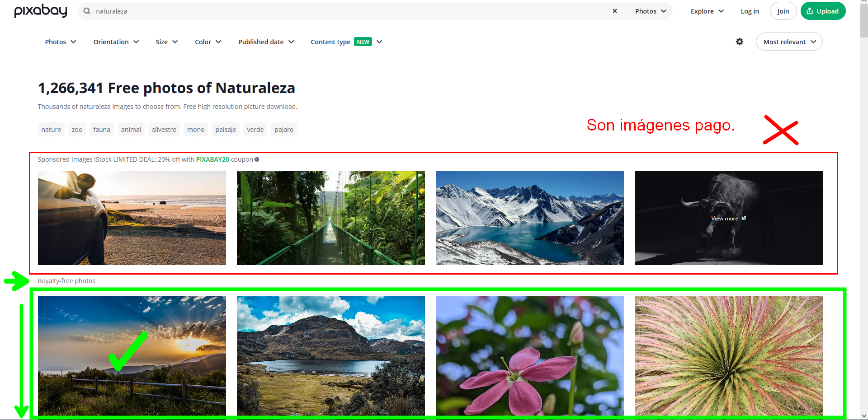Image resolution: width=868 pixels, height=420 pixels.
Task: Select the 'paisaje' tag chip
Action: pos(226,129)
